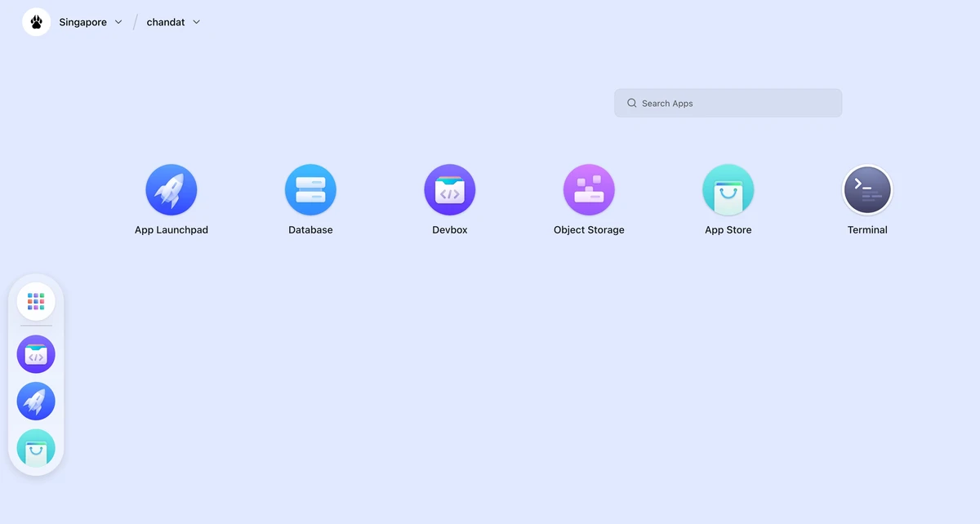980x524 pixels.
Task: Open App Launchpad from the left dock
Action: point(36,402)
